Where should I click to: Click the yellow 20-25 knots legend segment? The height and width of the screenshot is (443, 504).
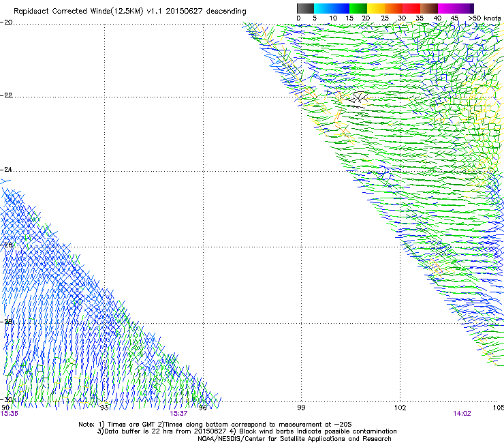376,8
